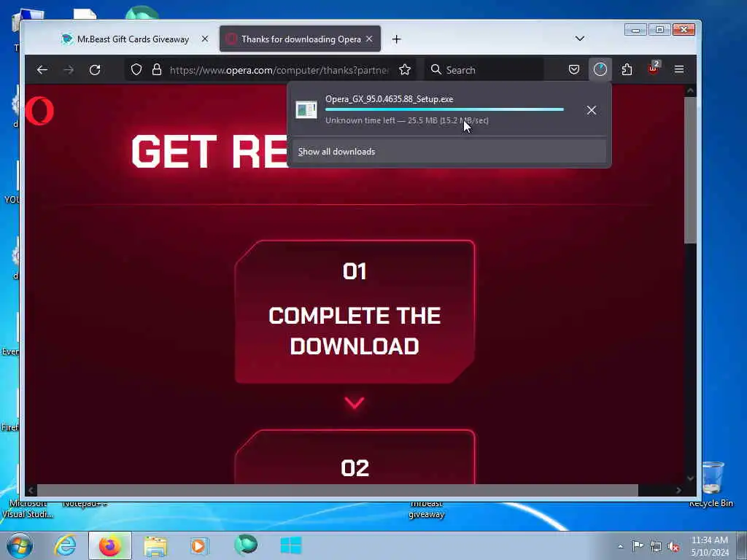Cancel the Opera GX setup download
This screenshot has height=560, width=747.
click(592, 110)
